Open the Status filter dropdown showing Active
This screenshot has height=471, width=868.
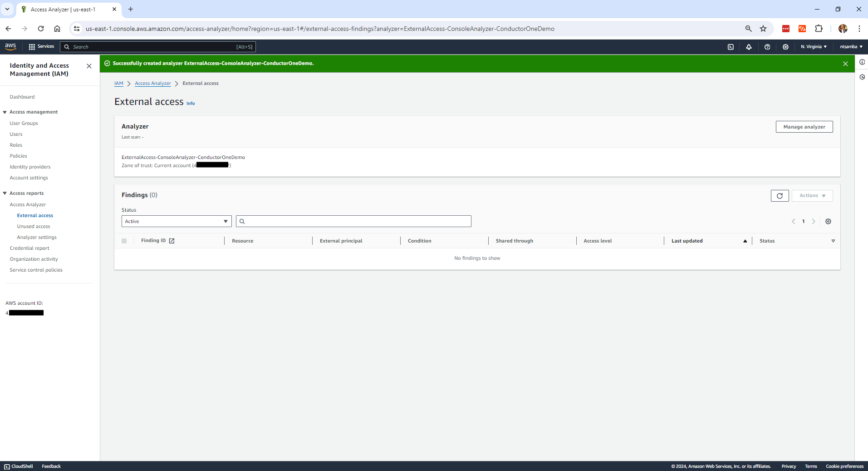point(176,221)
